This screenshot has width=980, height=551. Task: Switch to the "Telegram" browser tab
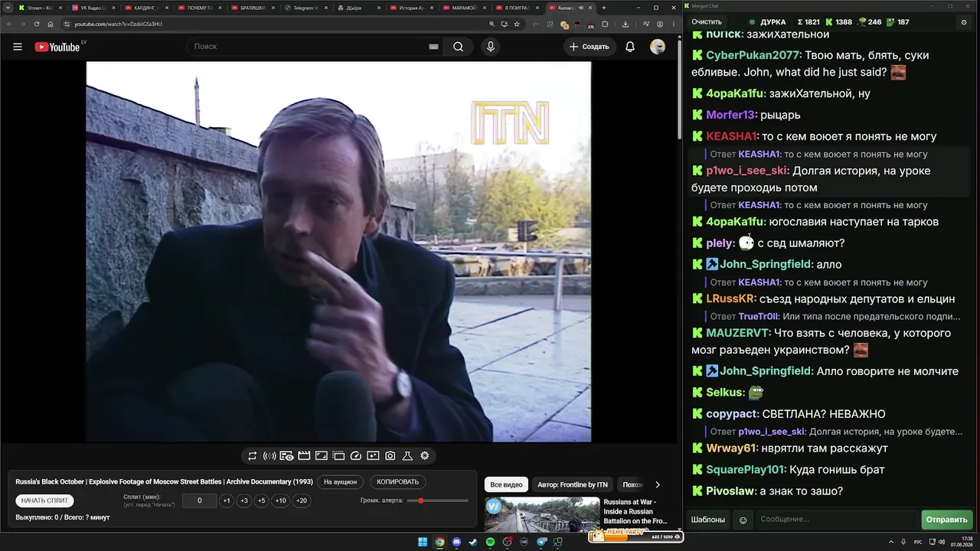click(306, 8)
